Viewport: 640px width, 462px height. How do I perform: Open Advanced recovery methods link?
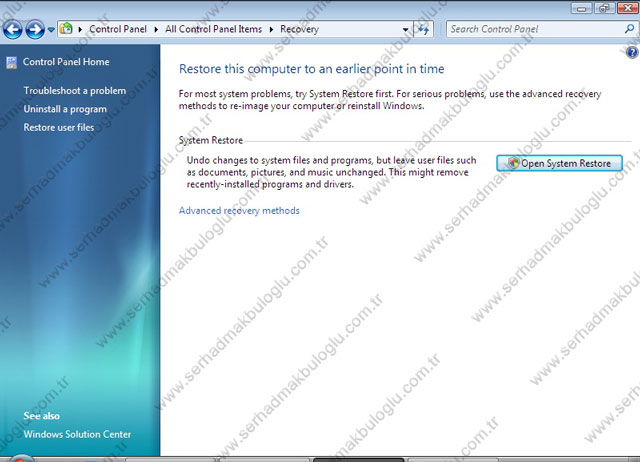(x=239, y=211)
